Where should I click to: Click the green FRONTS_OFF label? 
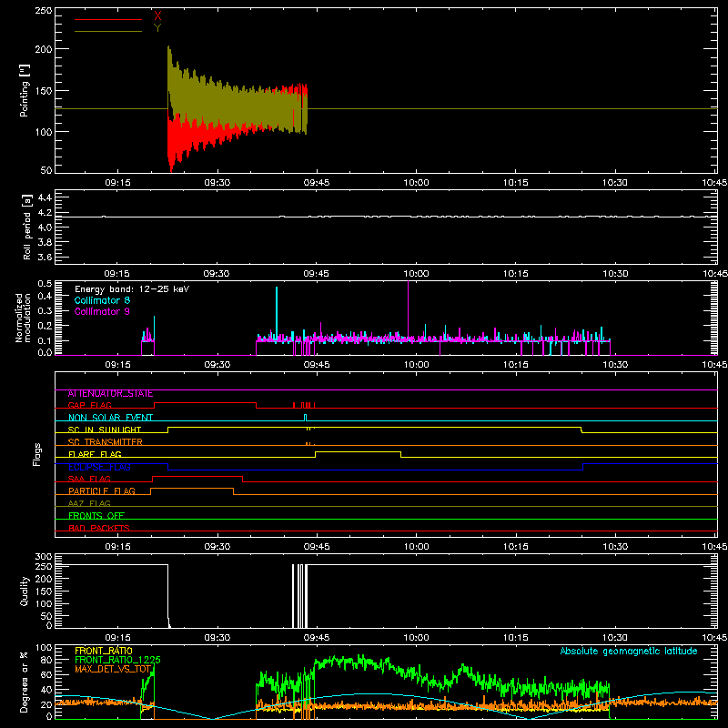click(x=96, y=516)
